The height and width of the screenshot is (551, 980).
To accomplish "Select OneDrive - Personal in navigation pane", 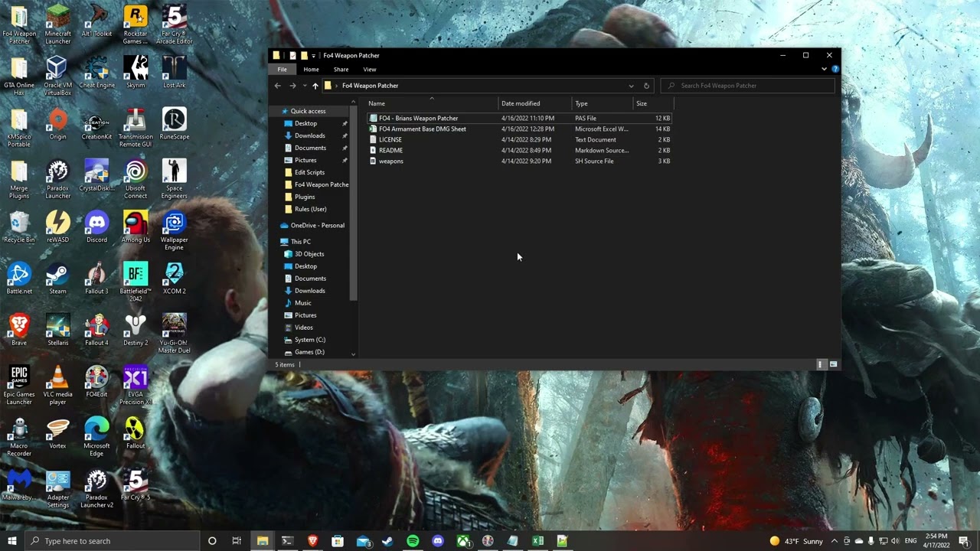I will [x=312, y=226].
